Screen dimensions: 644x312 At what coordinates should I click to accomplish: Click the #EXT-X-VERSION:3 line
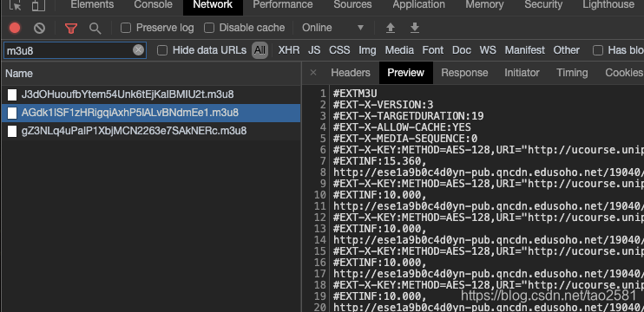(x=384, y=105)
